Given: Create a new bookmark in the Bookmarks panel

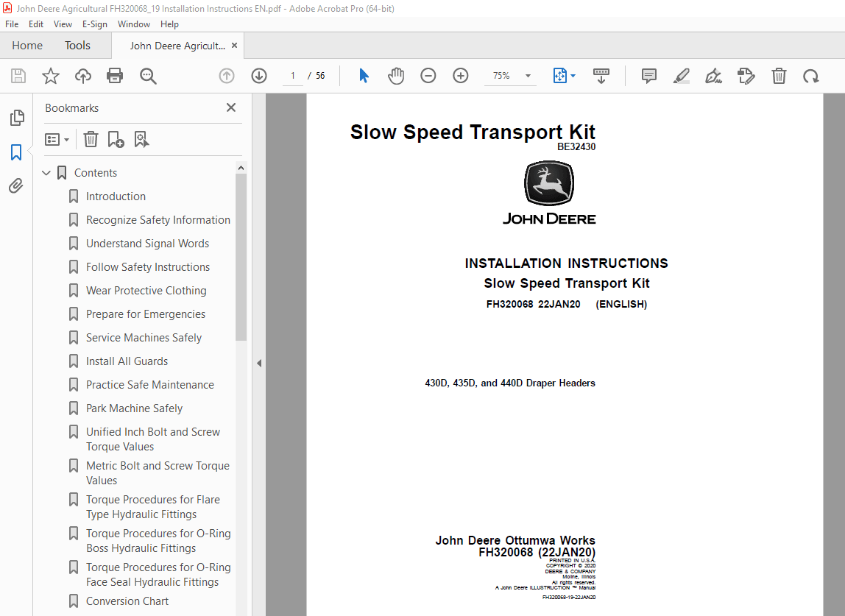Looking at the screenshot, I should click(x=116, y=139).
